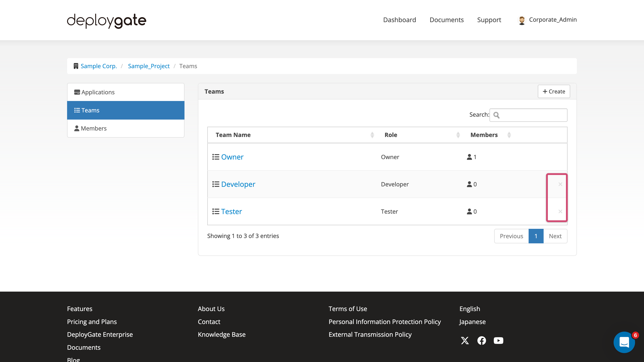
Task: Click the list icon beside the Tester team
Action: [216, 211]
